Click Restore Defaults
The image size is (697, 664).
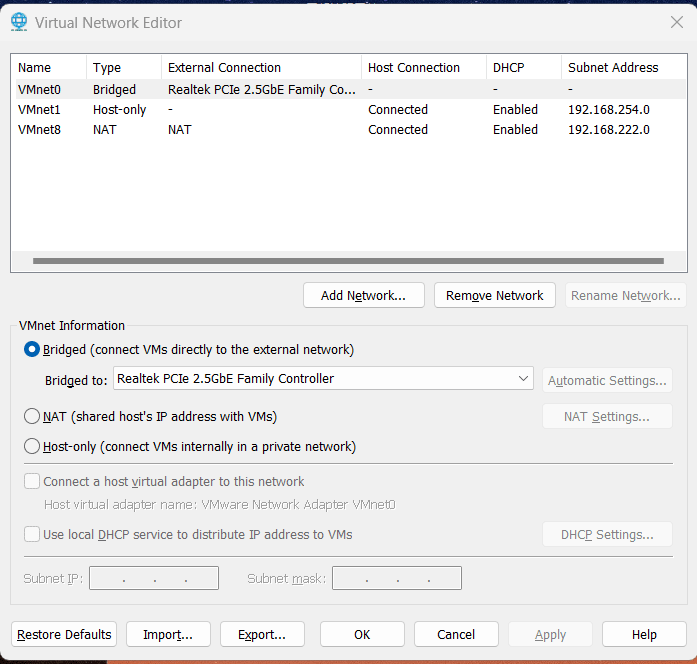pos(64,634)
